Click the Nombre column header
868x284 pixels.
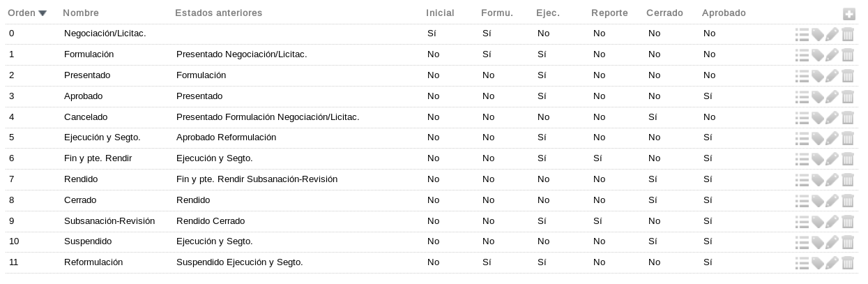click(x=81, y=13)
